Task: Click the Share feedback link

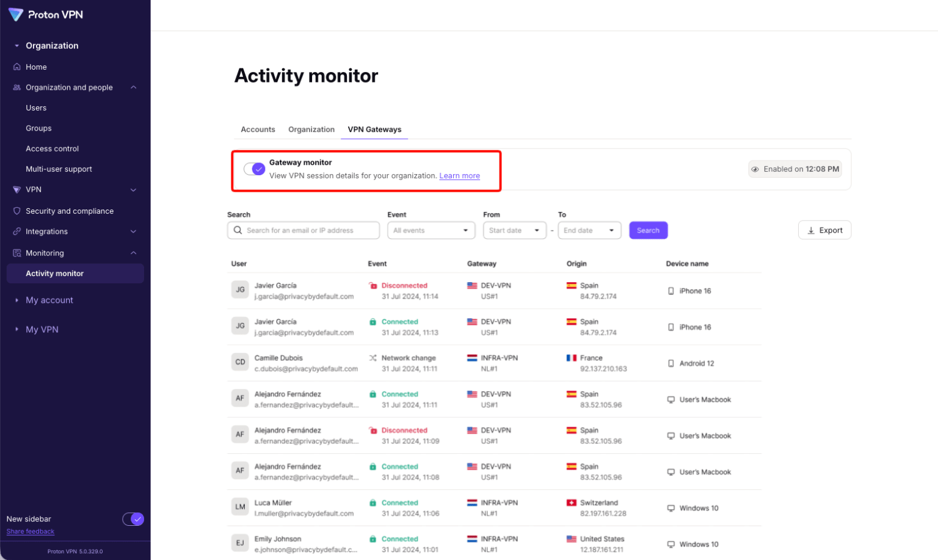Action: click(x=31, y=532)
